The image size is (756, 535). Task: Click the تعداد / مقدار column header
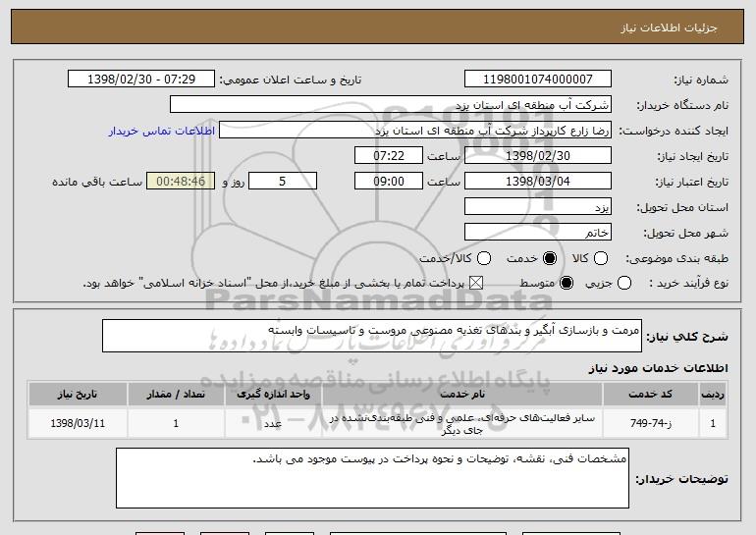click(x=176, y=395)
